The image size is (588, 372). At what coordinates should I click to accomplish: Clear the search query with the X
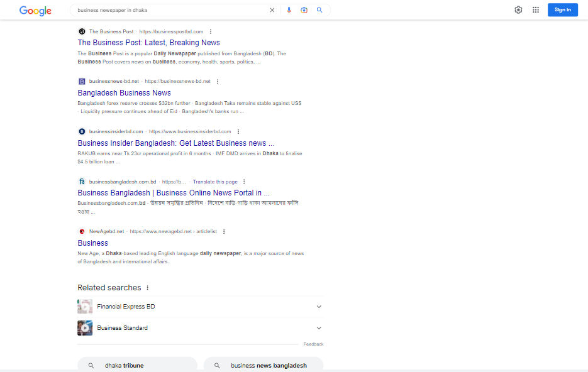click(272, 10)
